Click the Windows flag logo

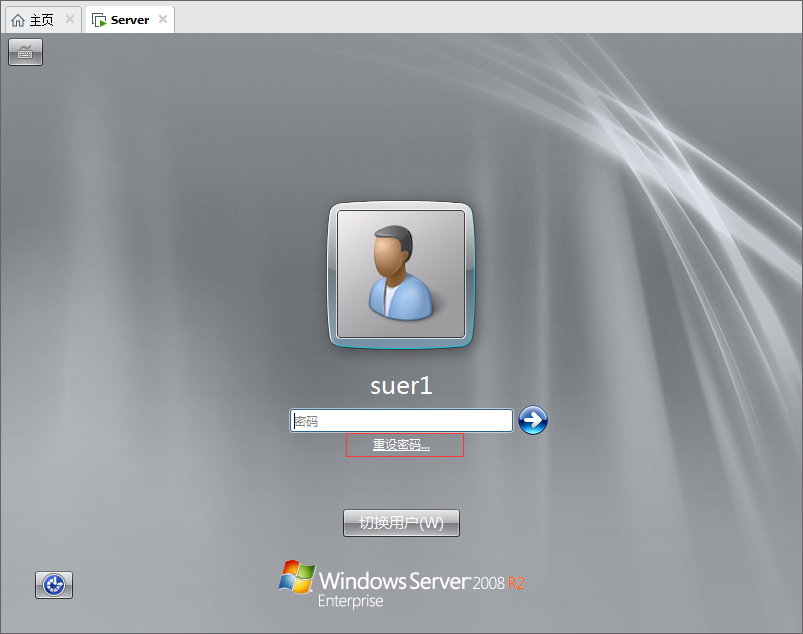tap(296, 578)
